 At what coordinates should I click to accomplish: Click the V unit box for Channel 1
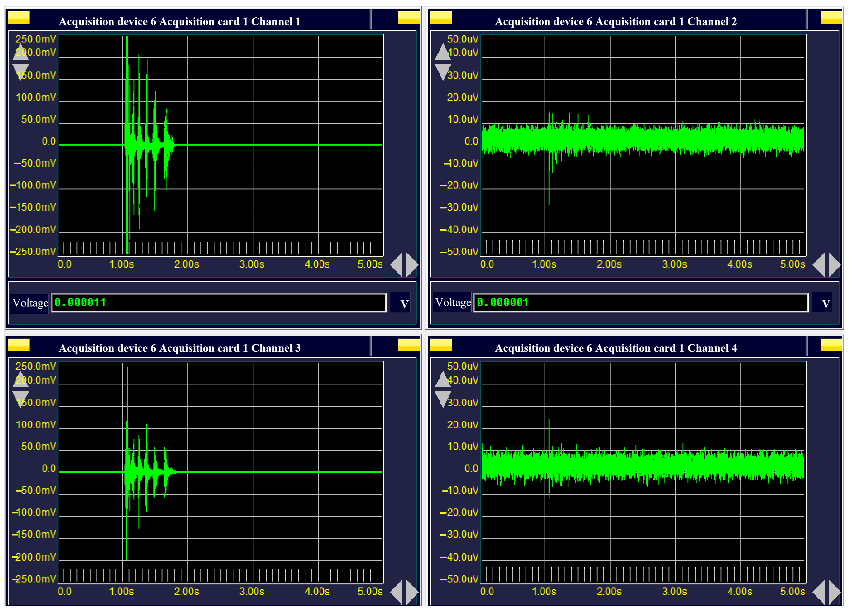point(400,303)
